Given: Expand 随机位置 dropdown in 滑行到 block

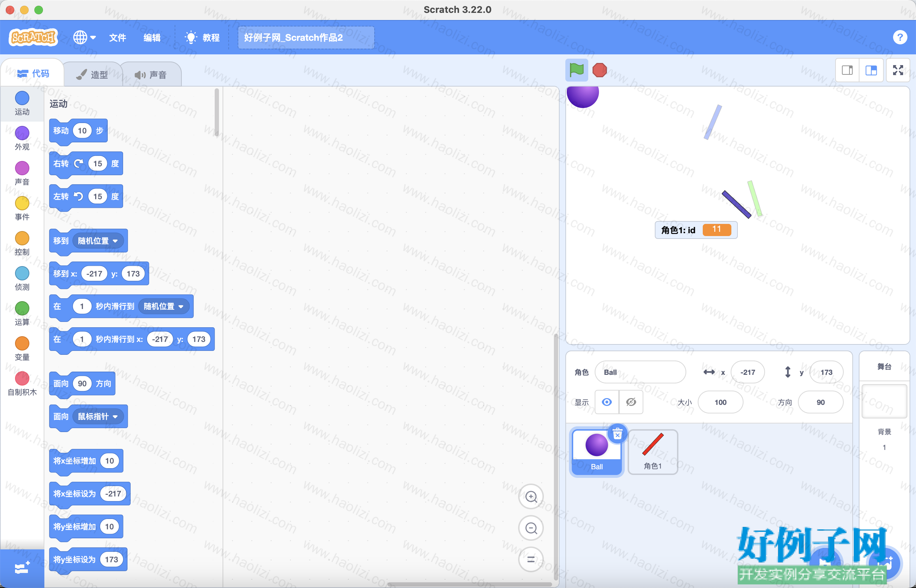Looking at the screenshot, I should (x=164, y=306).
